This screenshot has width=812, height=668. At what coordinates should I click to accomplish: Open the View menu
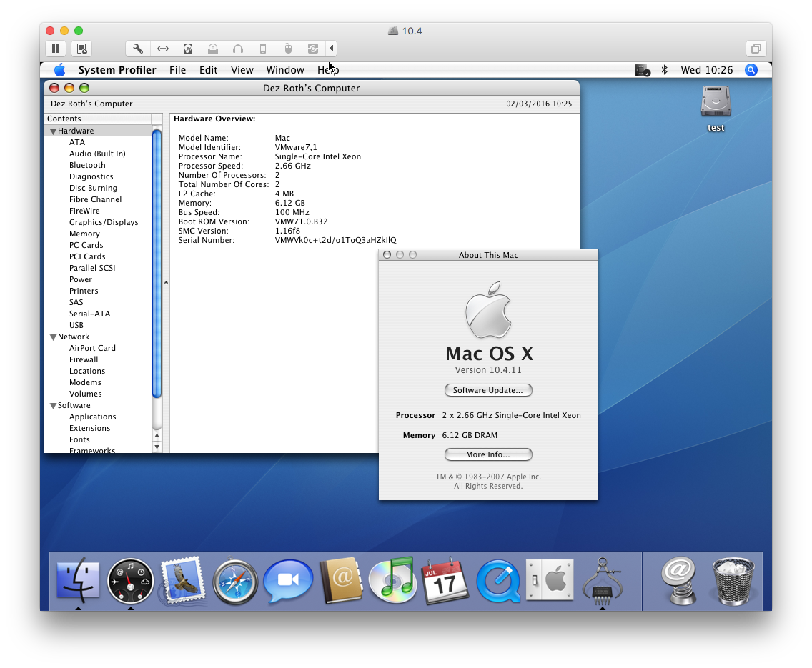click(x=242, y=70)
